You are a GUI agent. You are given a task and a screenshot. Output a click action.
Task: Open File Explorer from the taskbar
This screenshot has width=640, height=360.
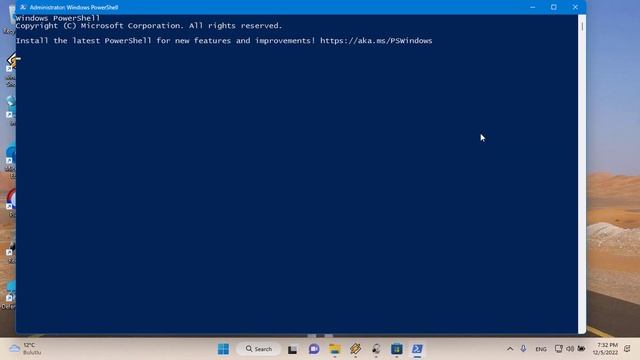pos(335,349)
